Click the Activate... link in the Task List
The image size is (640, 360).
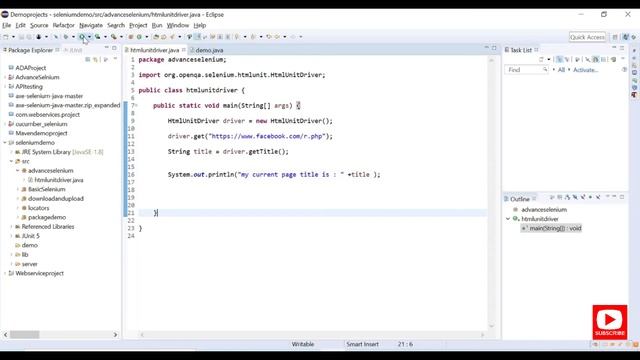coord(585,70)
